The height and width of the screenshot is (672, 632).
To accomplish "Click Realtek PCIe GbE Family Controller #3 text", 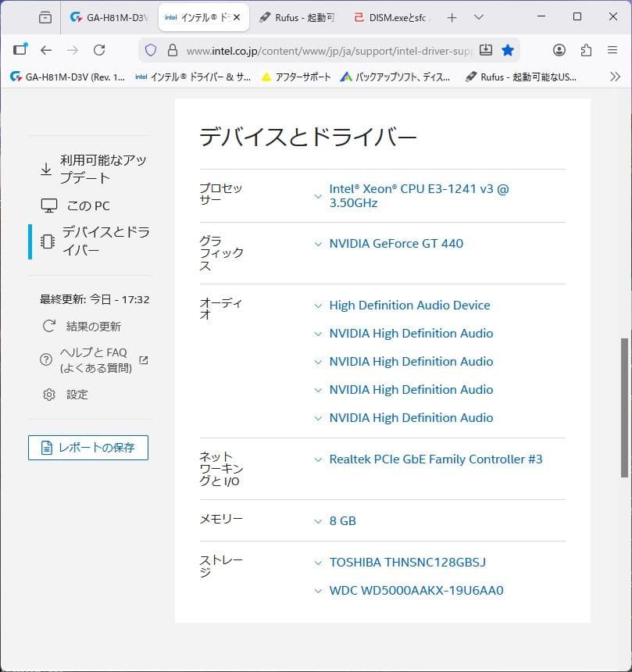I will (436, 459).
